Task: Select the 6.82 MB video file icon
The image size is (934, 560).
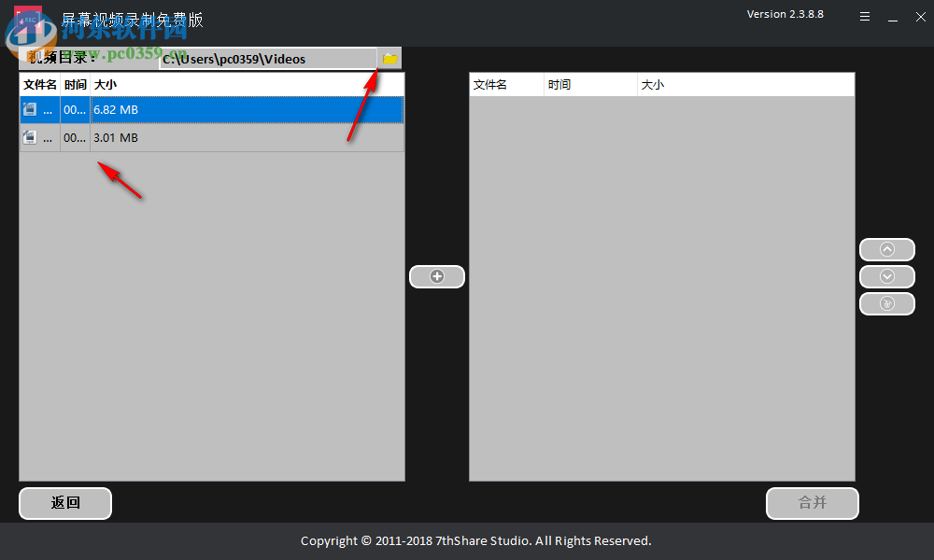Action: [29, 109]
